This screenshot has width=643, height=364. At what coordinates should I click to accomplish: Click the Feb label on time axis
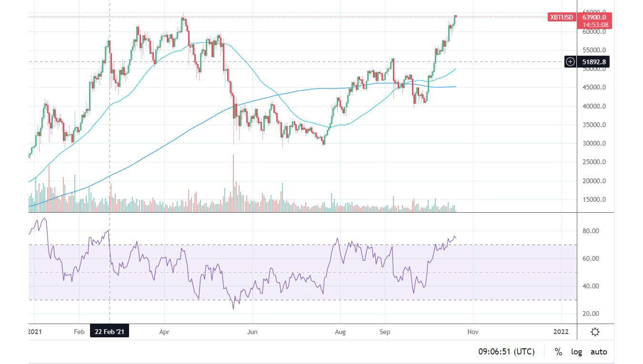80,332
